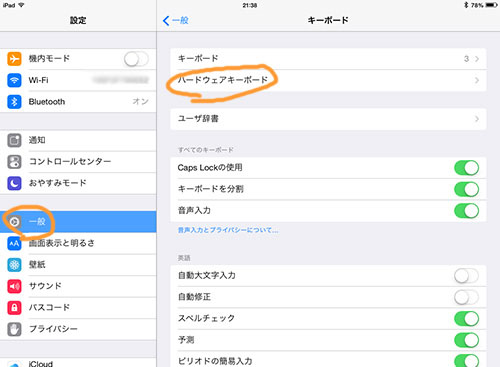500x367 pixels.
Task: Toggle スペルチェック switch
Action: point(466,319)
